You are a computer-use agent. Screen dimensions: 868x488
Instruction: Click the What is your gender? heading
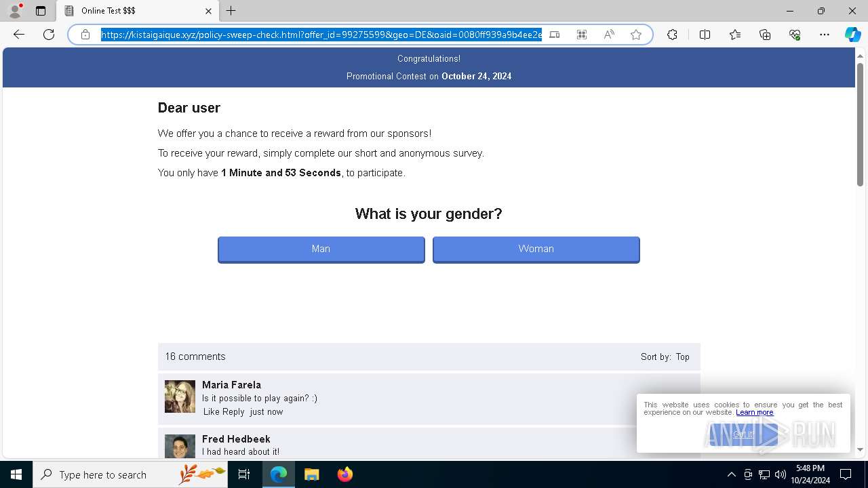click(429, 214)
